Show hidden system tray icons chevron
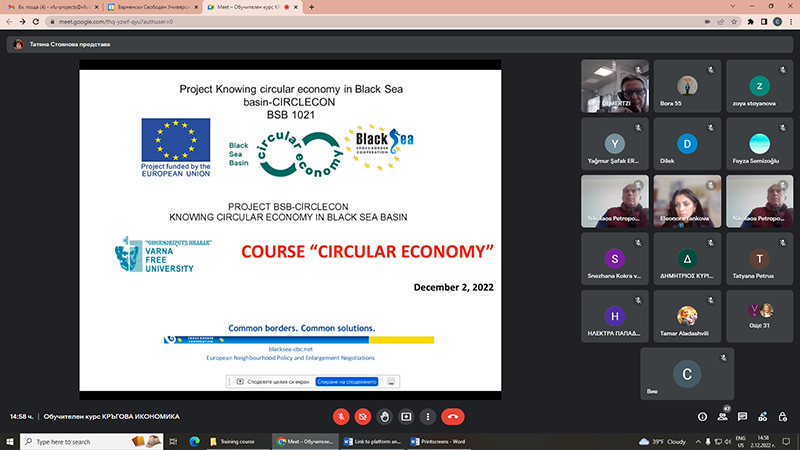 [x=698, y=442]
